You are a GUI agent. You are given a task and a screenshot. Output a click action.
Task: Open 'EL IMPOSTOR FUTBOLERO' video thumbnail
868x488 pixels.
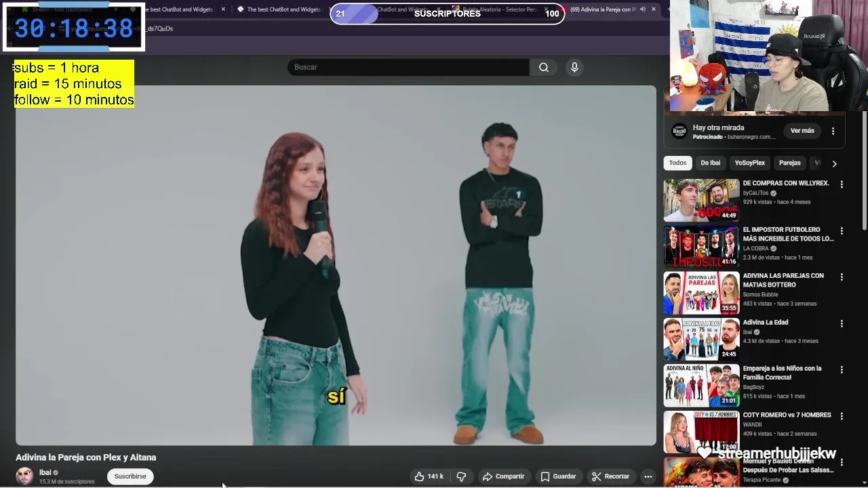[x=701, y=247]
